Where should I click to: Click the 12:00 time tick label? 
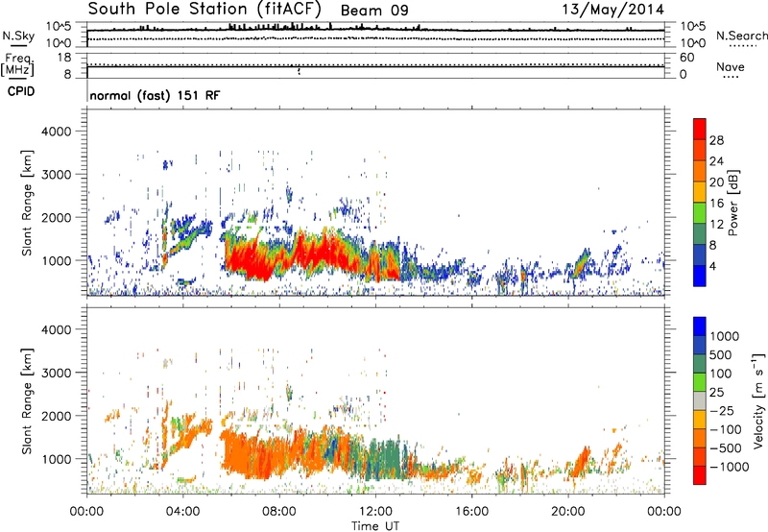[375, 512]
